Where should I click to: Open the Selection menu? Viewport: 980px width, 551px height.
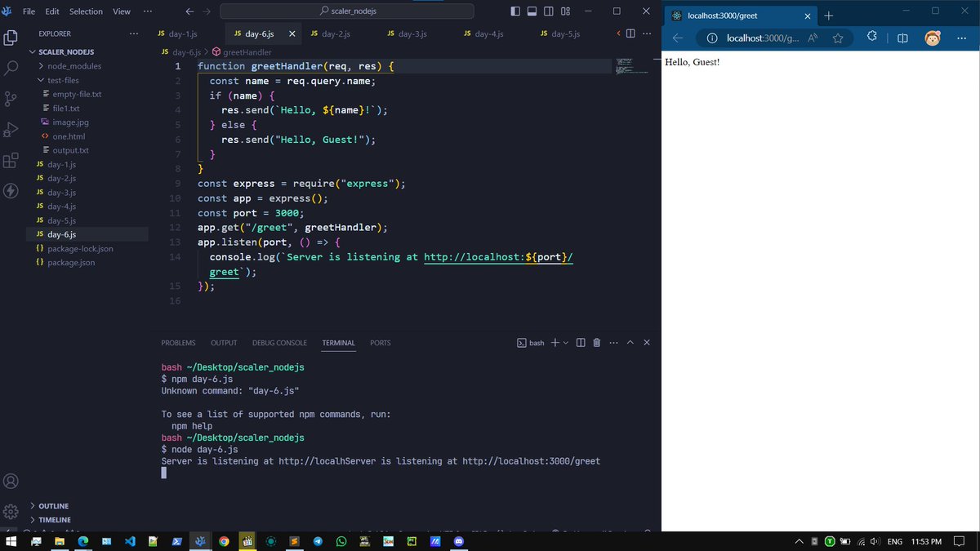click(86, 11)
